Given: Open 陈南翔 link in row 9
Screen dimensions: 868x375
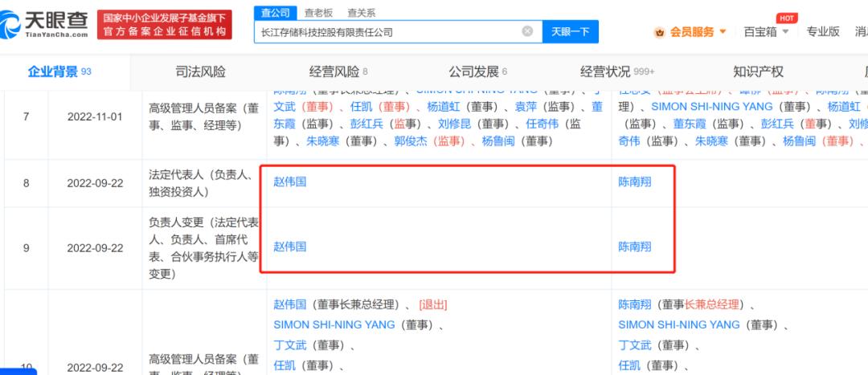Looking at the screenshot, I should 634,247.
